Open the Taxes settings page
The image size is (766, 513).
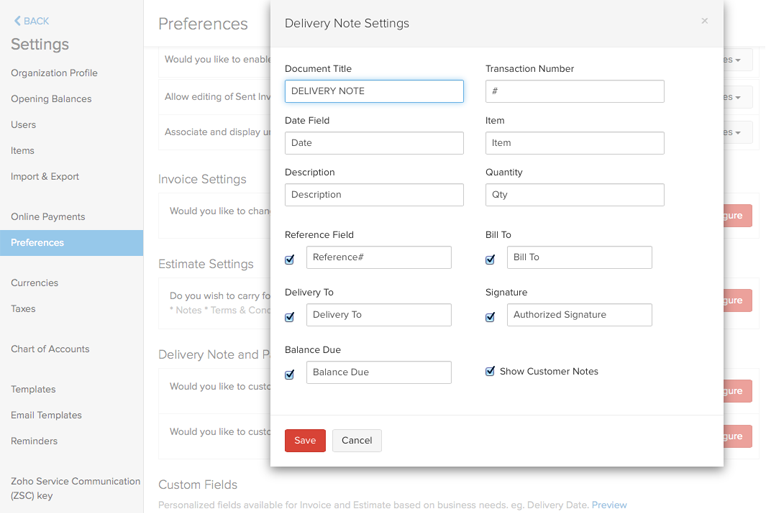[x=23, y=309]
